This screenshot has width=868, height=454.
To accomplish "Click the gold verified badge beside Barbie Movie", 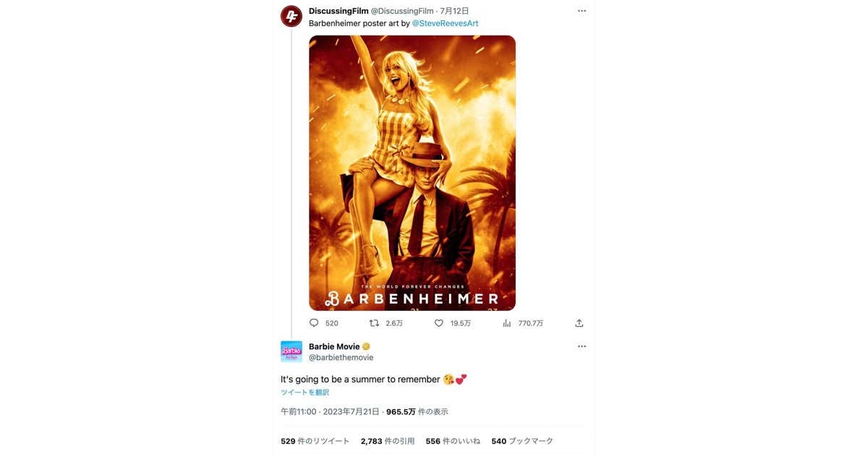I will point(366,347).
